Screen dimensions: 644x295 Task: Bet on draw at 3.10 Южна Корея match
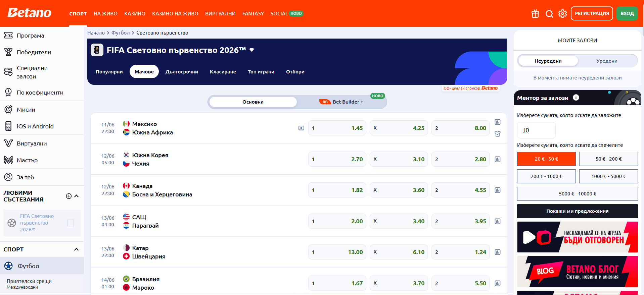(399, 159)
